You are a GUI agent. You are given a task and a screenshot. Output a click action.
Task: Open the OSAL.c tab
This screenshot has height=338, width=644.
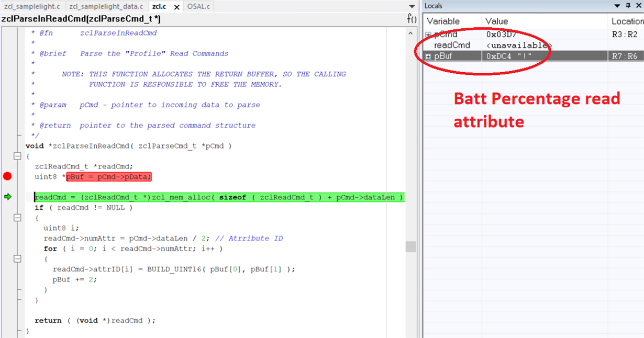(199, 6)
